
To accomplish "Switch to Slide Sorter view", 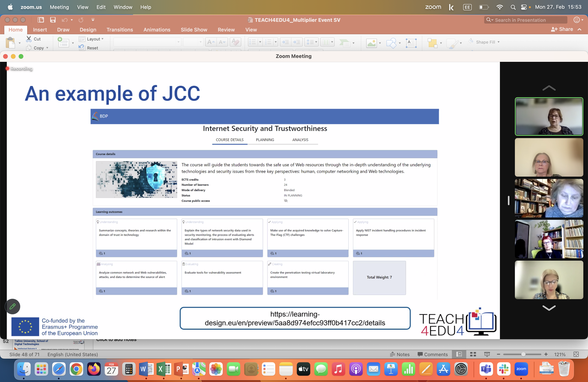I will 473,354.
